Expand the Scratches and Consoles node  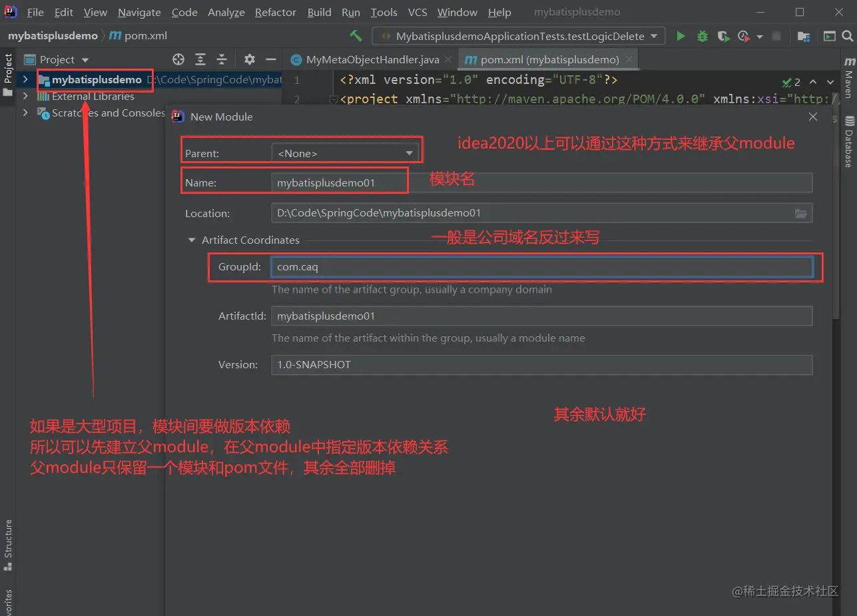click(x=25, y=113)
